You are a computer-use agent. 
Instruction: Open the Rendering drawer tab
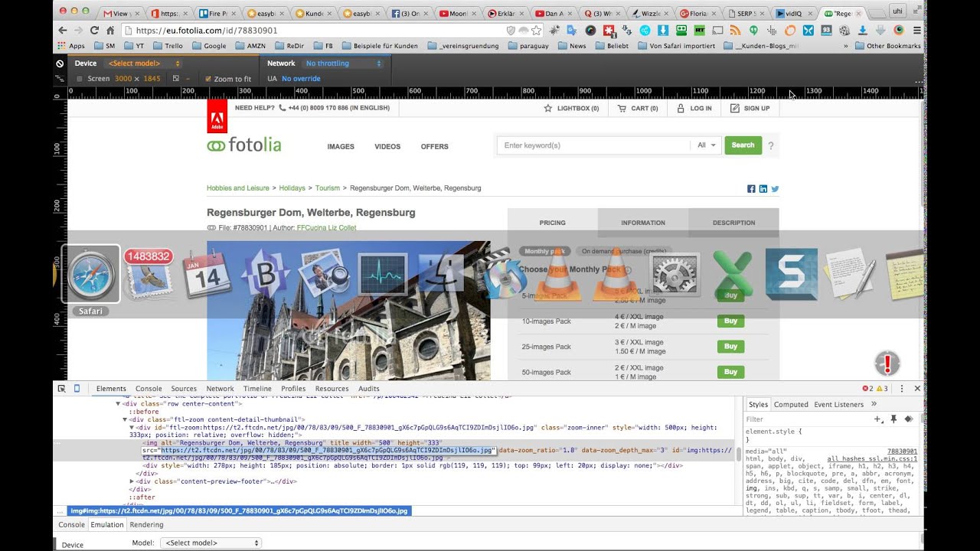point(146,525)
